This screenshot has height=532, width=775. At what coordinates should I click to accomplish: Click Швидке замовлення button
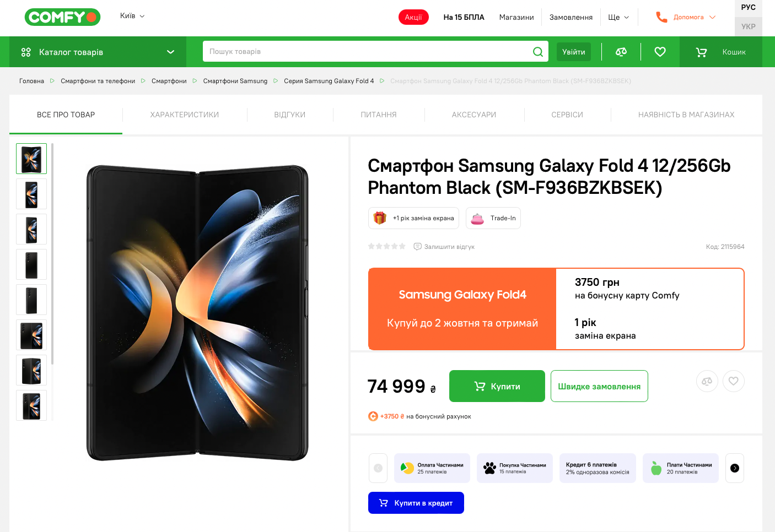[x=599, y=386]
